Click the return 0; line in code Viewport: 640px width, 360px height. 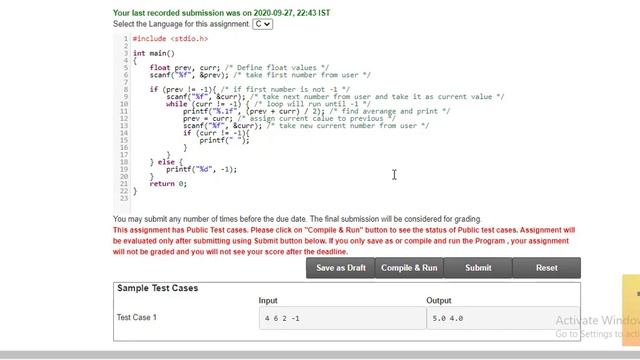(x=168, y=184)
